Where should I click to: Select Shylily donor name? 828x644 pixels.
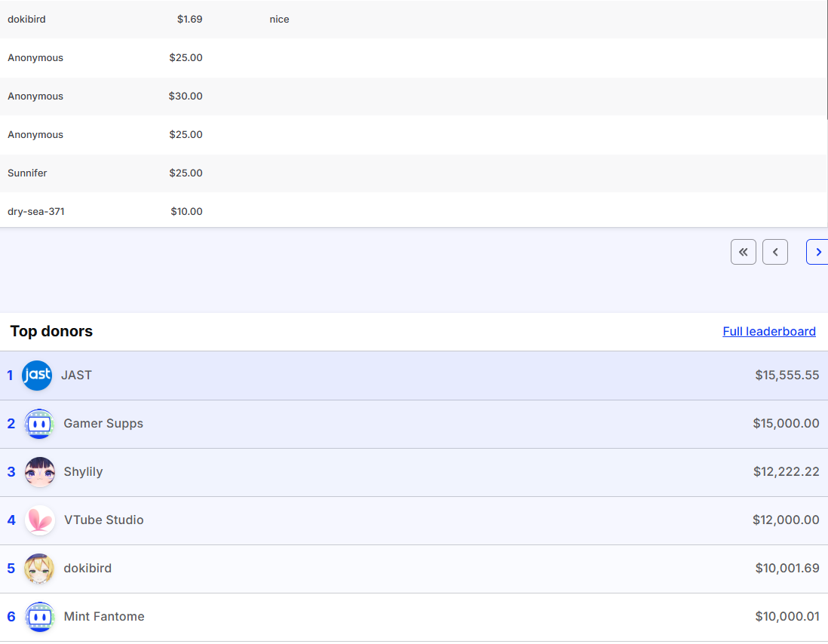(x=84, y=472)
